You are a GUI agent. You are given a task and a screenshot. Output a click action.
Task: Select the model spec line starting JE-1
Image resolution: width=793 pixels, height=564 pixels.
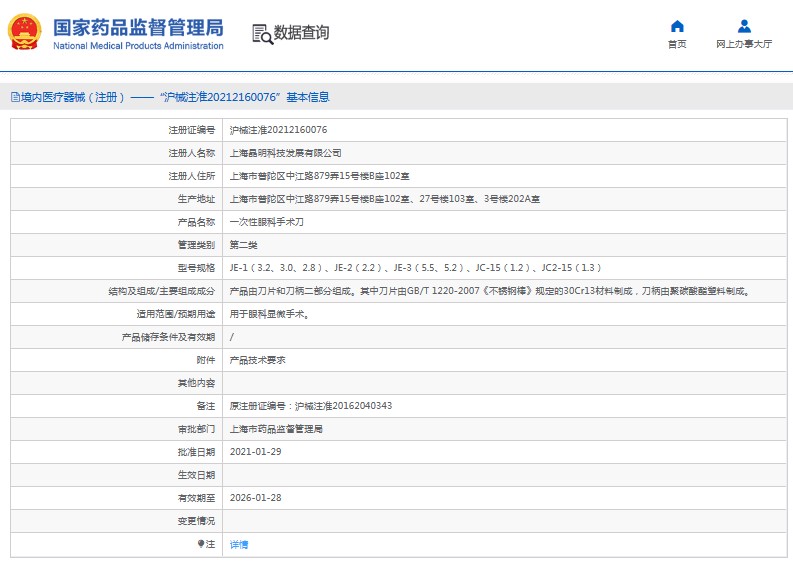pos(415,268)
